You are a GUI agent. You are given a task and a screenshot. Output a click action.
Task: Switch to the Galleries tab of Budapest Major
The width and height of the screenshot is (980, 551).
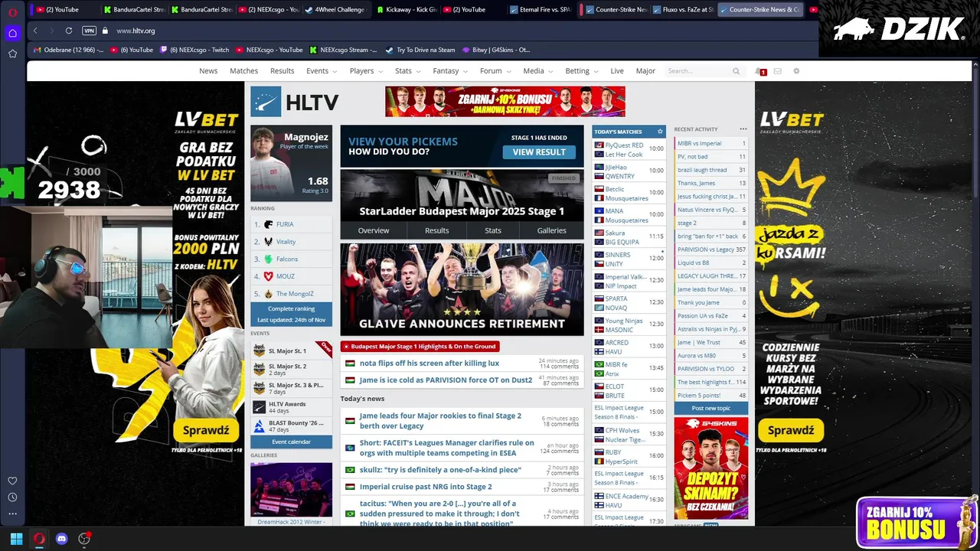coord(551,230)
